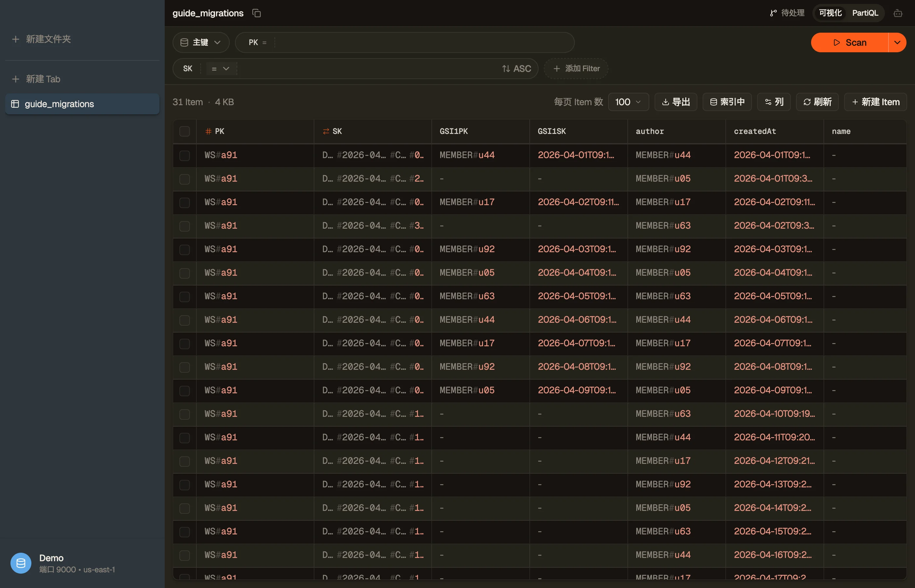
Task: Select the checkbox for 2026-04-10 row
Action: pyautogui.click(x=184, y=414)
